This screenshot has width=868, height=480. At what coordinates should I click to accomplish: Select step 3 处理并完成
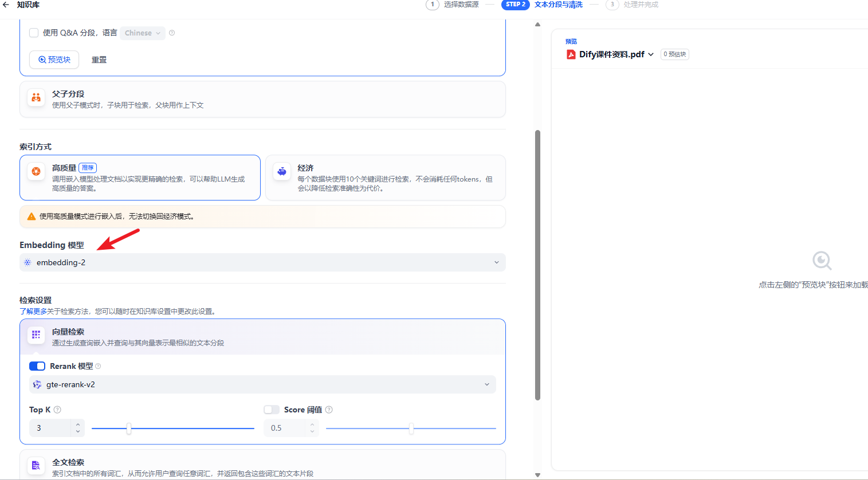coord(632,5)
